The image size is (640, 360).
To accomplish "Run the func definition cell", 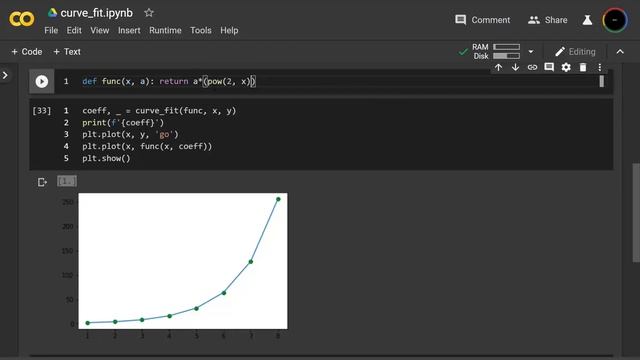I will coord(42,82).
